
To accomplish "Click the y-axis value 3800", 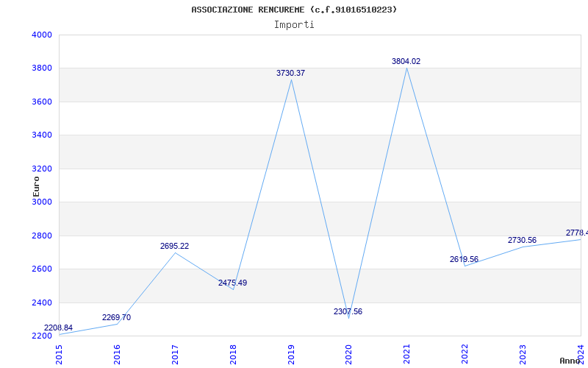I will click(x=42, y=68).
